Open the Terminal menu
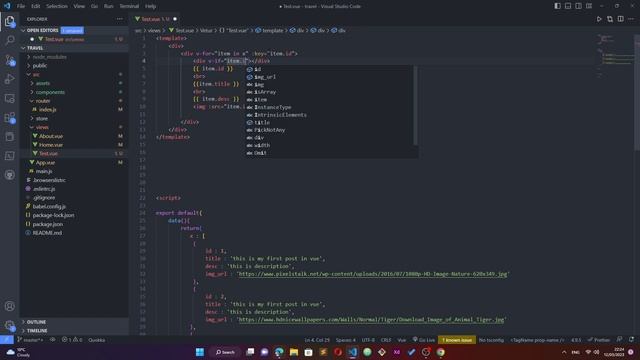The image size is (640, 360). click(x=129, y=6)
